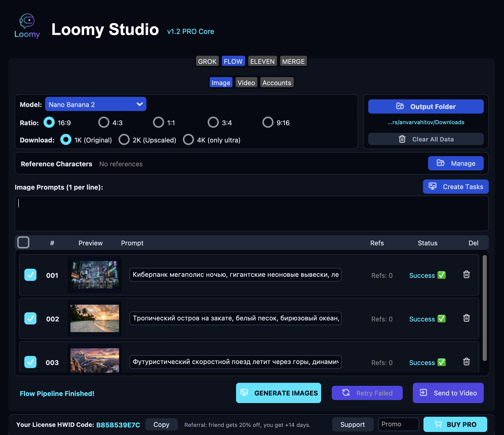Copy the license HWID code

pyautogui.click(x=161, y=424)
